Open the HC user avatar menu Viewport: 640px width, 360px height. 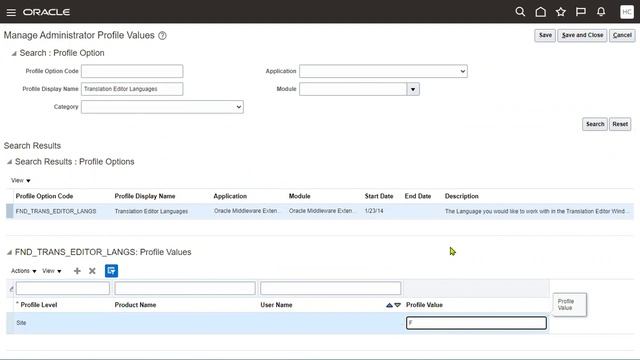pyautogui.click(x=627, y=12)
